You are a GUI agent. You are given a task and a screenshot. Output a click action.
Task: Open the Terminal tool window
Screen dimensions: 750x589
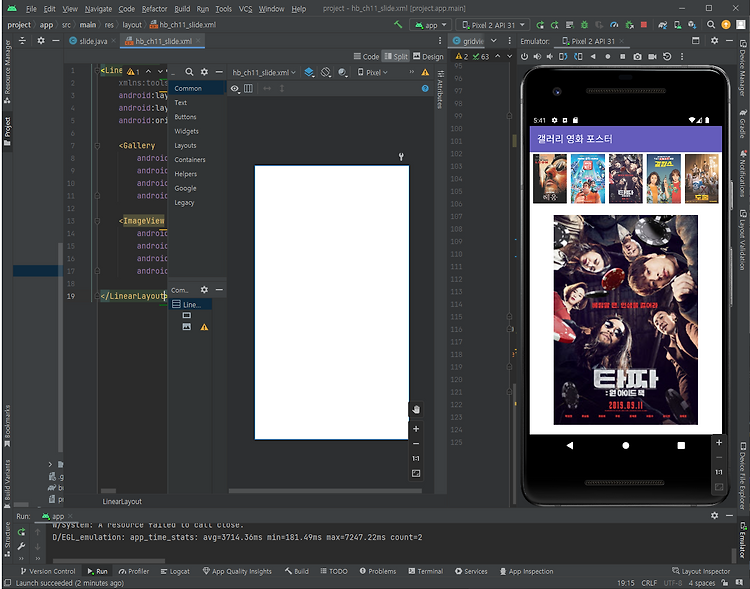425,571
